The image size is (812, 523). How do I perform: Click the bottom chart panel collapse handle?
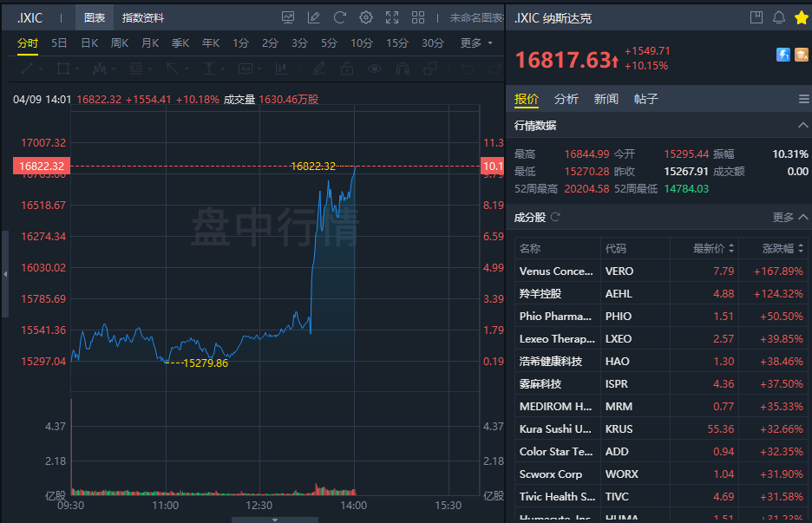pos(274,520)
